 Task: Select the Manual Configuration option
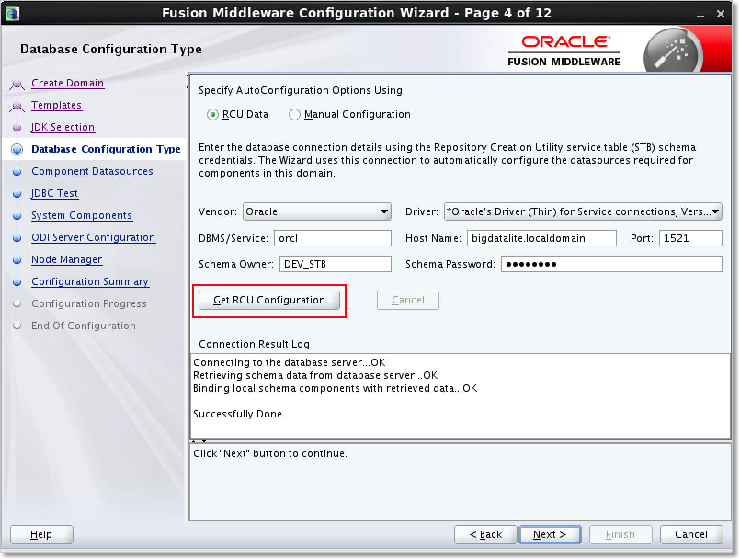(295, 114)
